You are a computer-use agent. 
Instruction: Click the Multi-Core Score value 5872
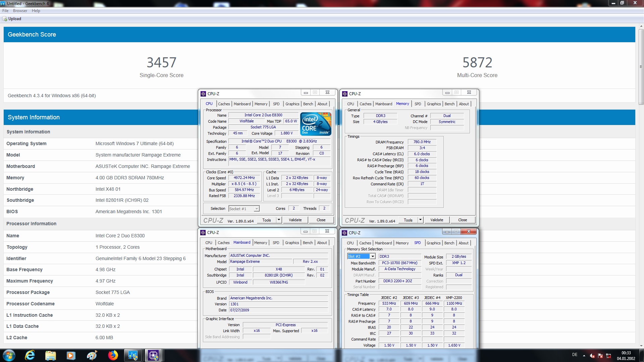(477, 62)
